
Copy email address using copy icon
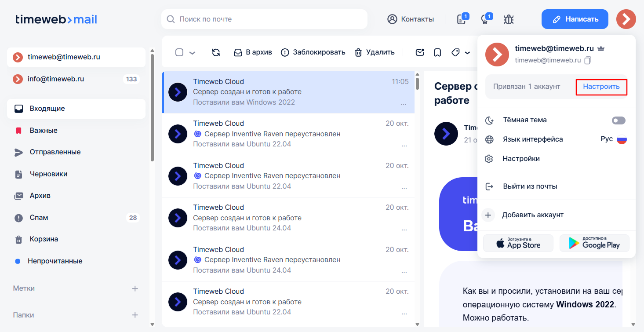588,60
